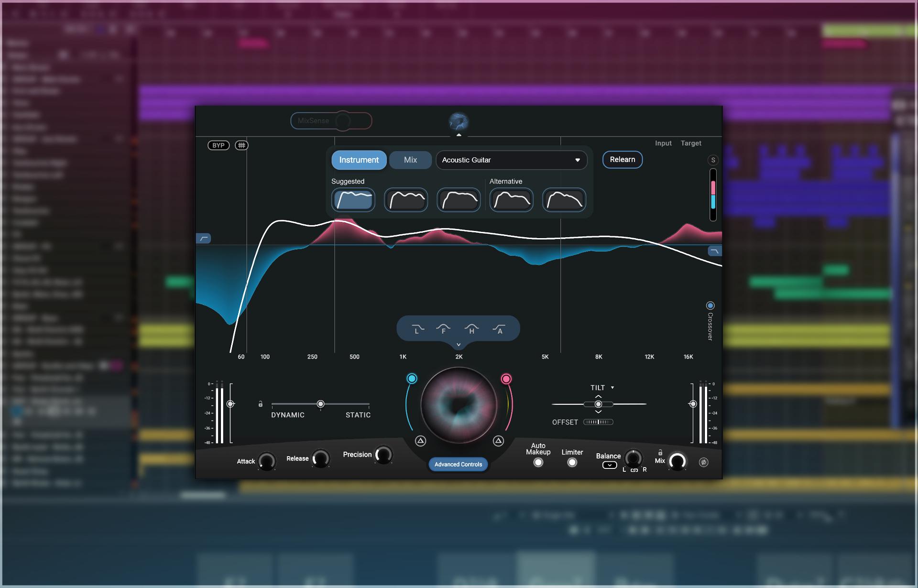Click the Input label at top right
The height and width of the screenshot is (588, 918).
tap(663, 143)
